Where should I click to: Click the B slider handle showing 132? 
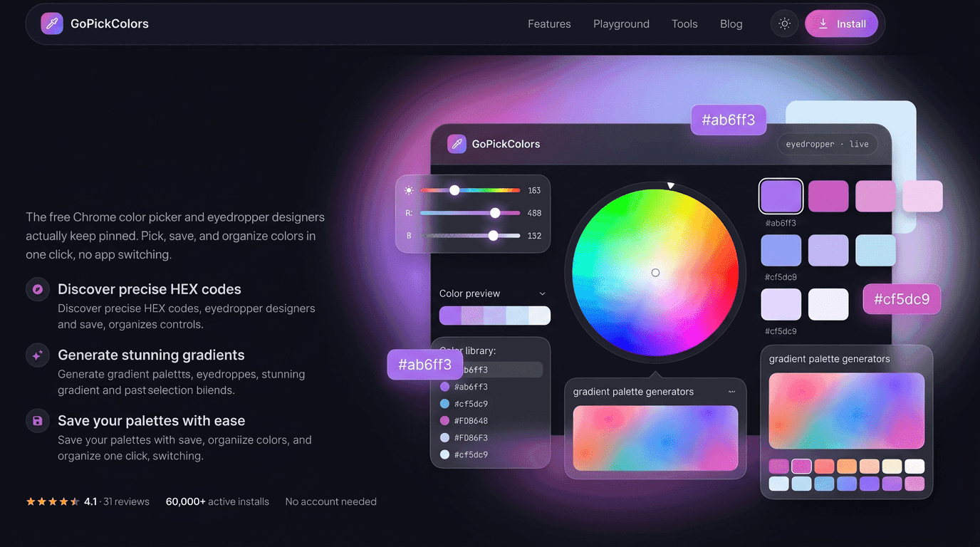pyautogui.click(x=493, y=236)
